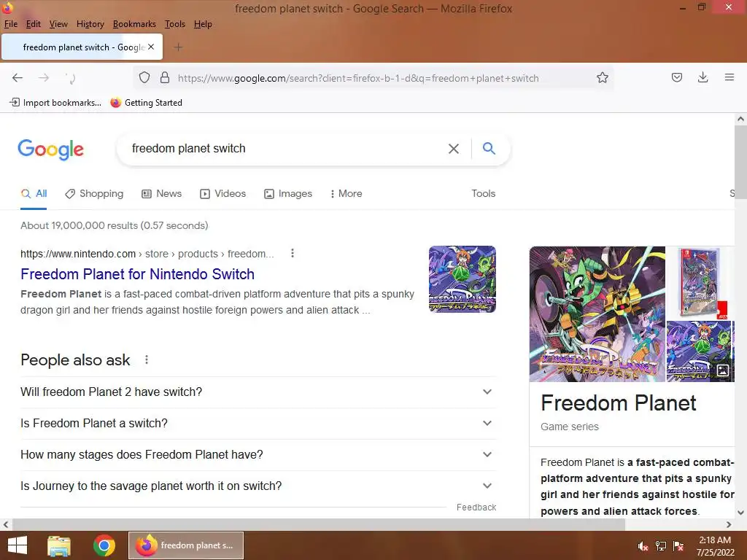Open the knowledge panel more images icon
This screenshot has width=747, height=560.
point(723,370)
